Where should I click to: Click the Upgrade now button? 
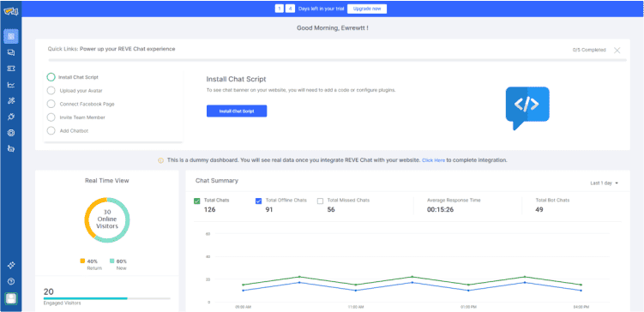(367, 9)
